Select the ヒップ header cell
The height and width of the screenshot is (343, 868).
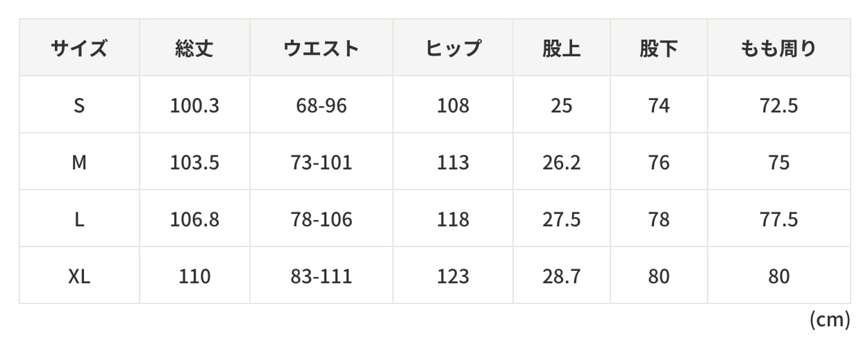coord(453,48)
